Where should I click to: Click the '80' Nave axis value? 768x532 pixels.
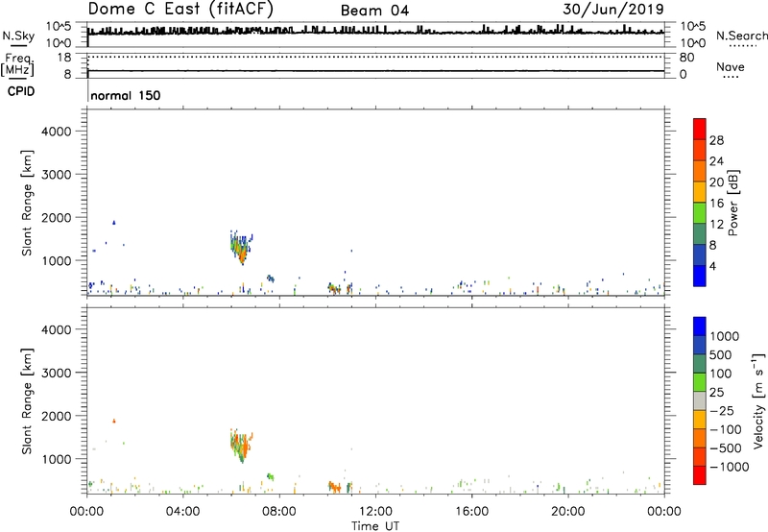(x=686, y=58)
